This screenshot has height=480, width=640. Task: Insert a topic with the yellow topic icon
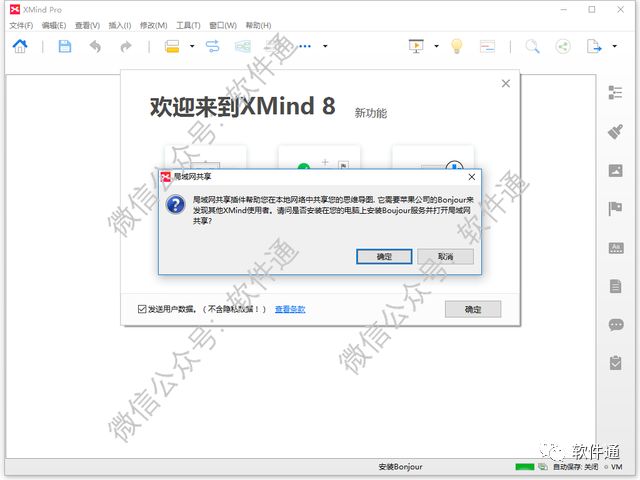click(x=172, y=46)
